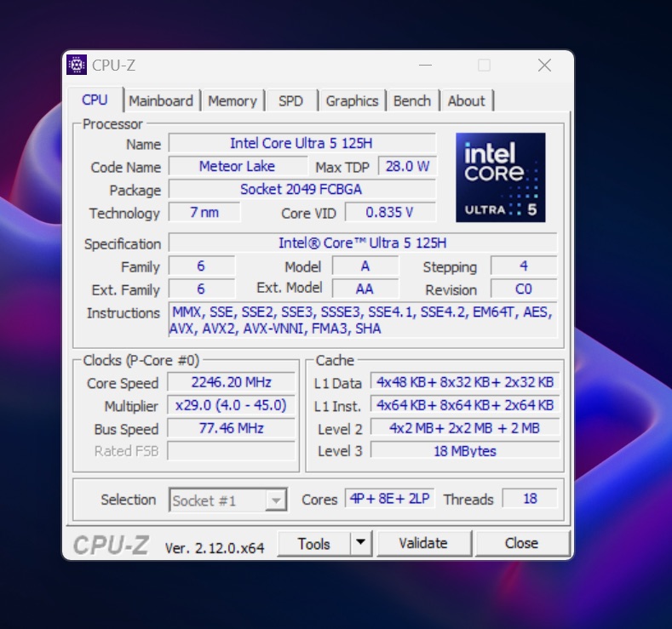Click the Clocks (P-Core #0) group label

(x=141, y=360)
